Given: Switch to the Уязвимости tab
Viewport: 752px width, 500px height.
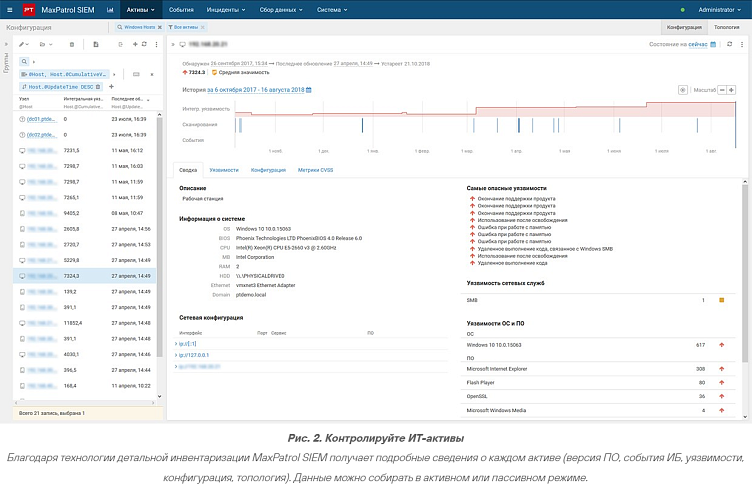Looking at the screenshot, I should 224,170.
